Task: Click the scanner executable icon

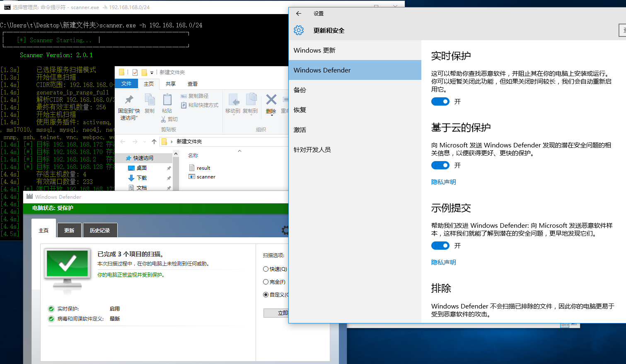Action: (192, 176)
